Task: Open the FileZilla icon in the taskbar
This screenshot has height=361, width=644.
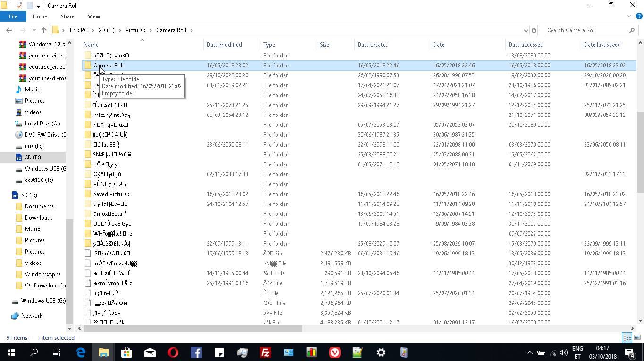Action: click(266, 353)
